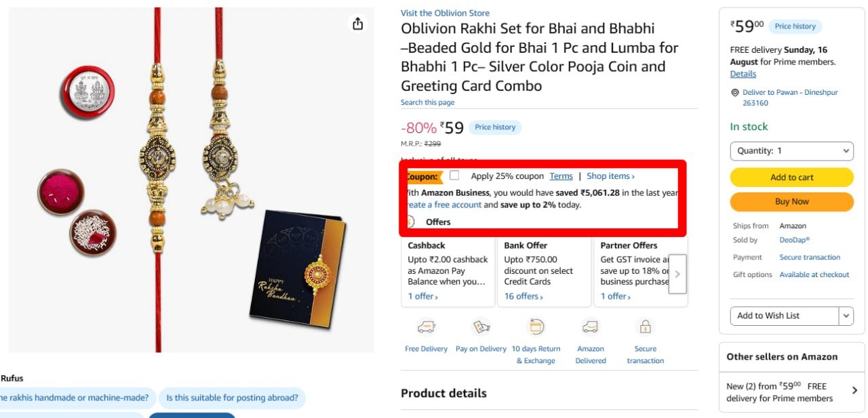Image resolution: width=868 pixels, height=418 pixels.
Task: Open the 10 days Return & Exchange icon
Action: tap(536, 327)
